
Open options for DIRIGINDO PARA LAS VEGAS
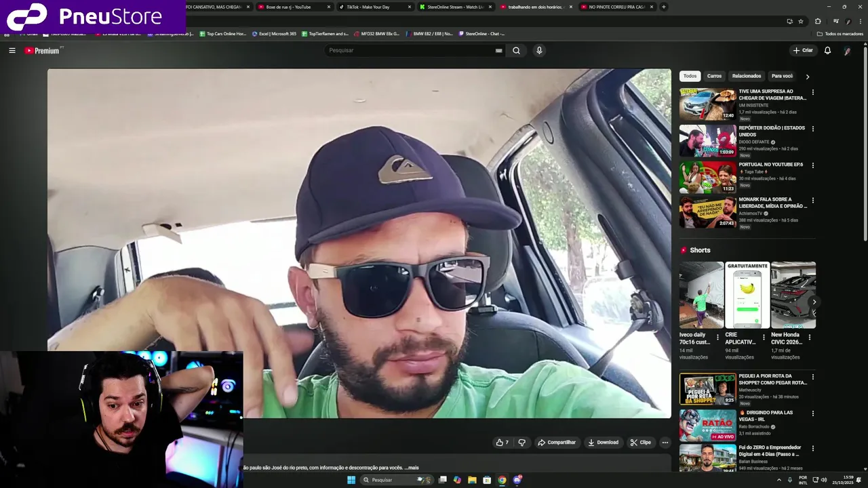point(813,413)
